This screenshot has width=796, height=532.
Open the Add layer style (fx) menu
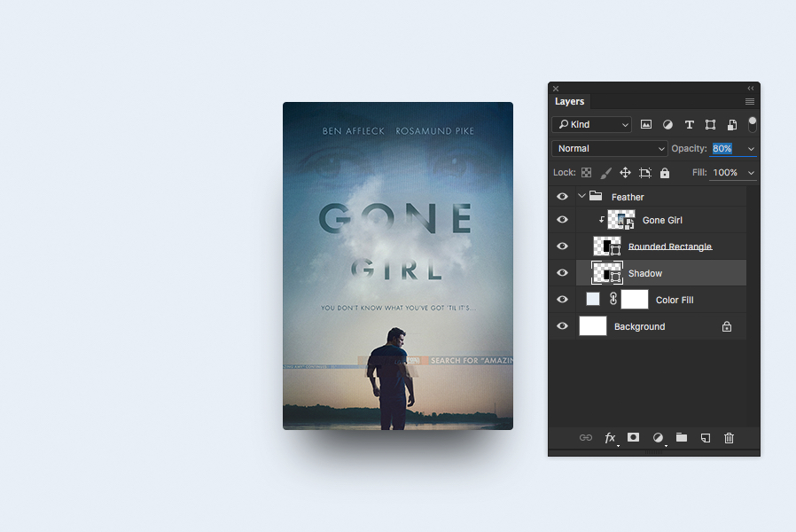610,437
